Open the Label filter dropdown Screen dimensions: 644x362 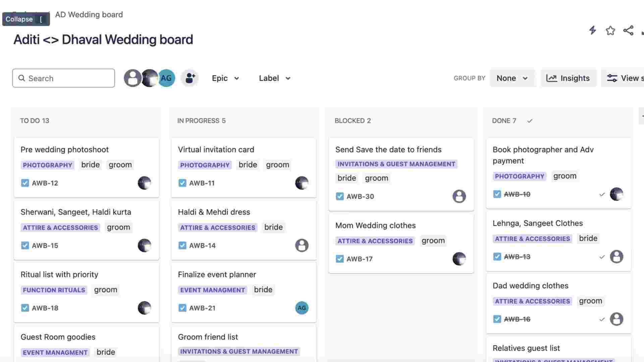(274, 78)
